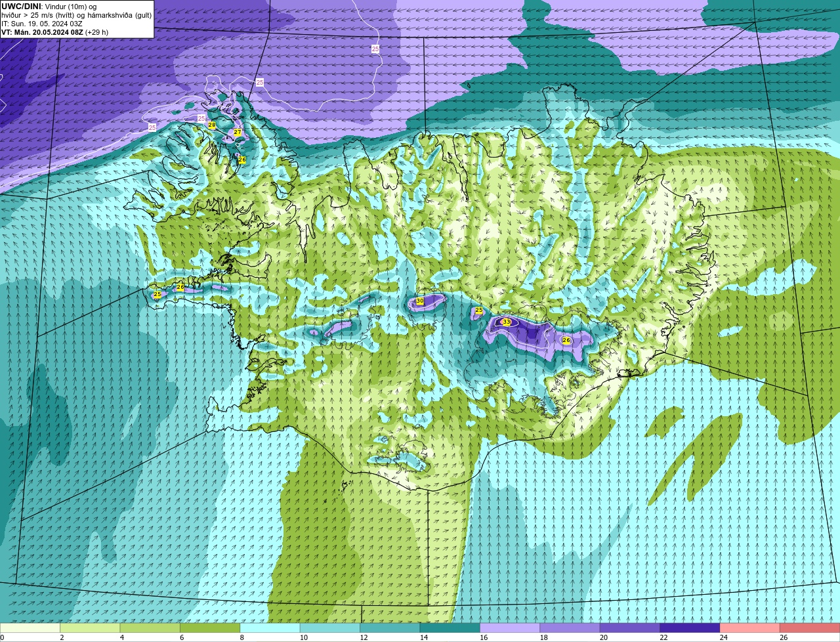Select the light pink 24–26 legend swatch

click(x=751, y=628)
